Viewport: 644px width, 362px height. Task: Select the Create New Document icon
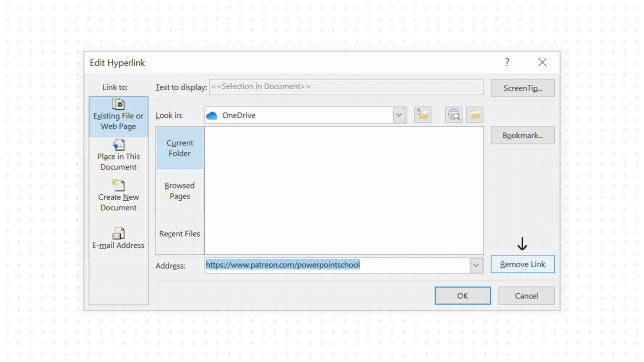pyautogui.click(x=118, y=185)
